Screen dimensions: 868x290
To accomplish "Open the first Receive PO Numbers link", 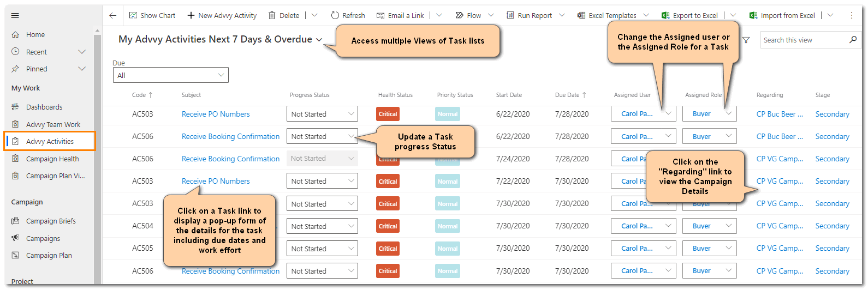I will coord(216,114).
